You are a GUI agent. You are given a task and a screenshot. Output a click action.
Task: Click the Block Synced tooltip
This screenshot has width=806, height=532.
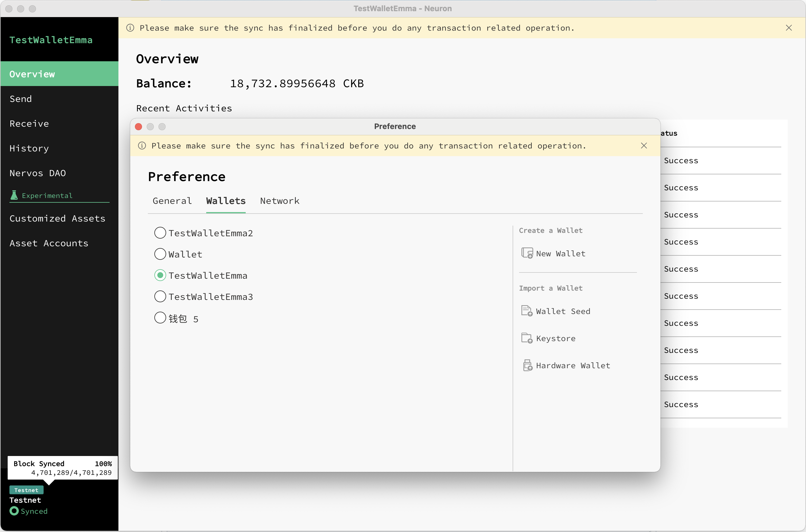63,468
